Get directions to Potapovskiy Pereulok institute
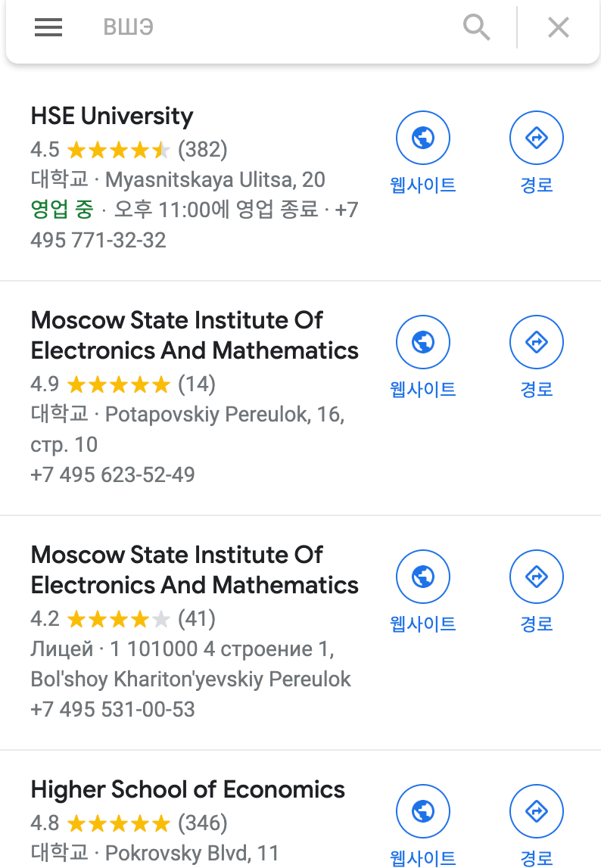This screenshot has width=601, height=868. (x=537, y=342)
